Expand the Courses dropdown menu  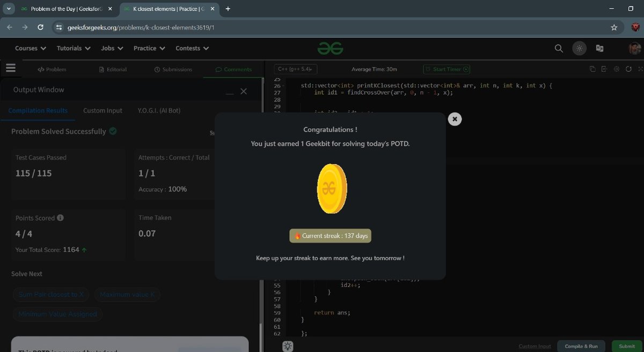30,48
